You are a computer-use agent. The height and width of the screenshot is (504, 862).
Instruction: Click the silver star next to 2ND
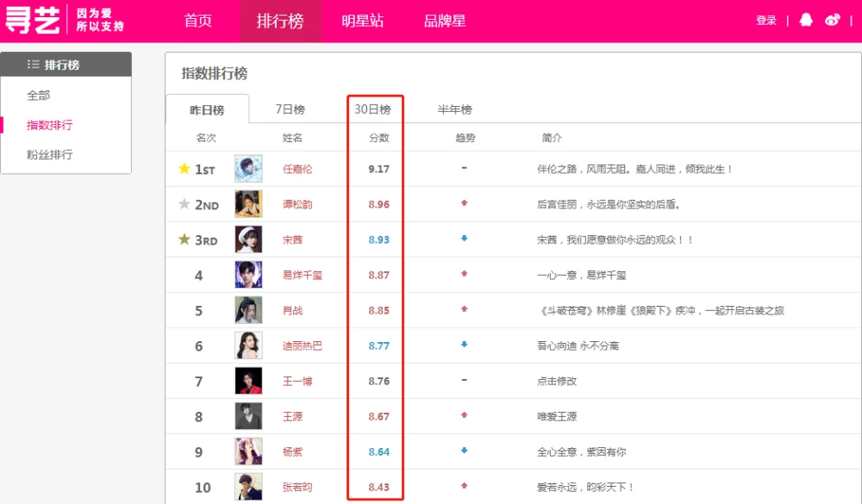click(x=184, y=204)
